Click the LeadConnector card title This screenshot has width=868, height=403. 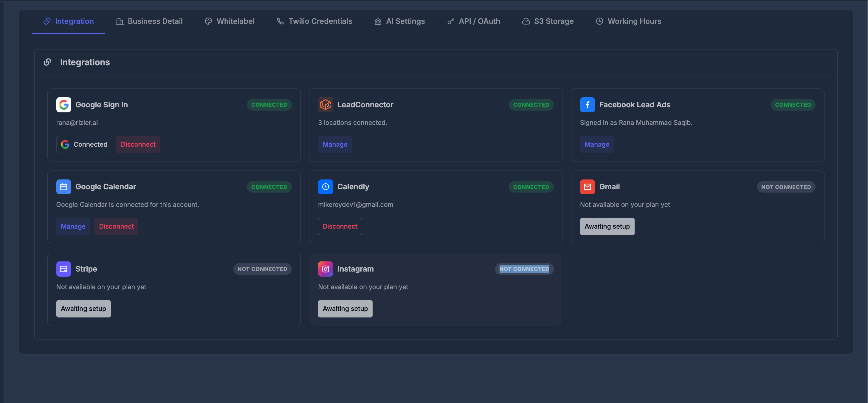pyautogui.click(x=365, y=105)
